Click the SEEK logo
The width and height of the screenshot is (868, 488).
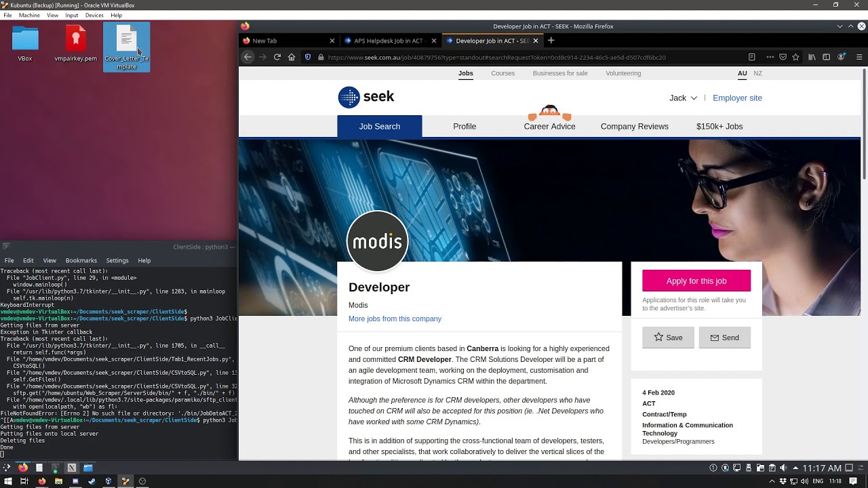[x=366, y=97]
